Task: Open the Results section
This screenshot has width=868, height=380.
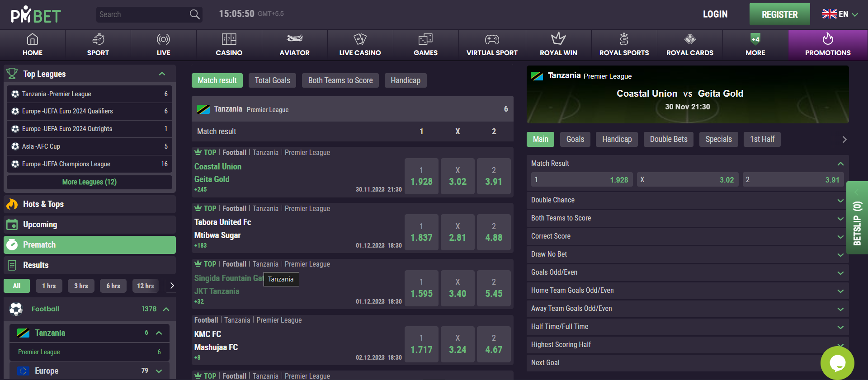Action: click(90, 265)
